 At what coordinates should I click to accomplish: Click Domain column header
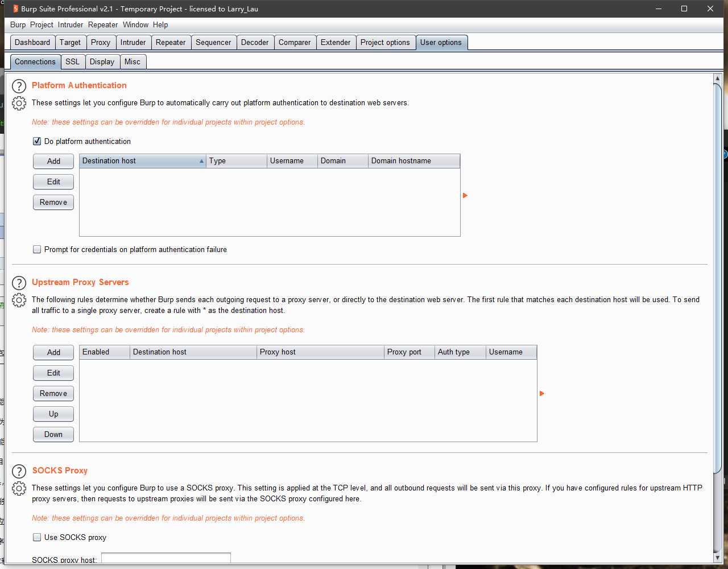[x=343, y=161]
